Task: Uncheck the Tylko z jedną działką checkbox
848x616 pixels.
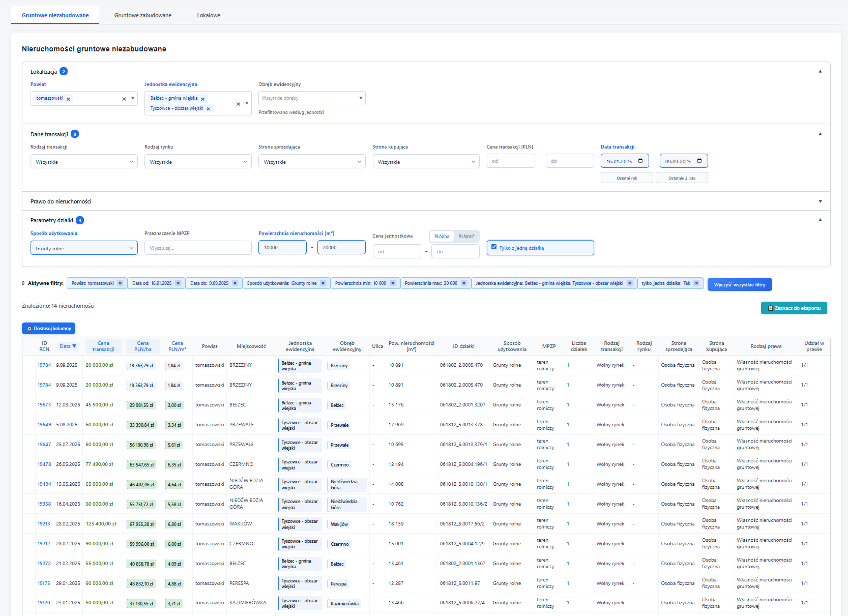Action: pos(494,247)
